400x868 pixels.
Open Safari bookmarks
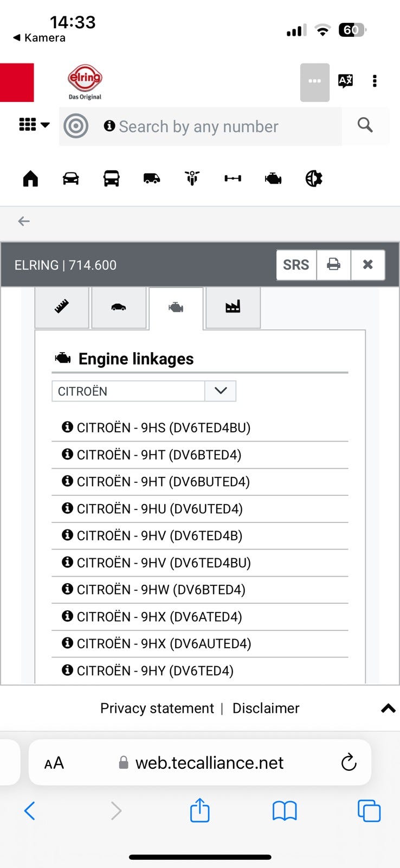[x=285, y=812]
